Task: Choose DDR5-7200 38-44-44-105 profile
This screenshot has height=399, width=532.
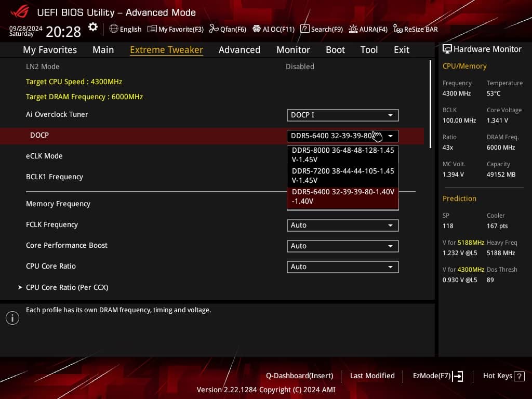Action: (343, 176)
